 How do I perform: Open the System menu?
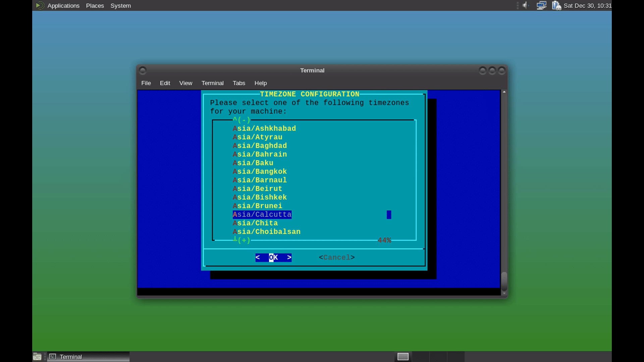(x=120, y=6)
